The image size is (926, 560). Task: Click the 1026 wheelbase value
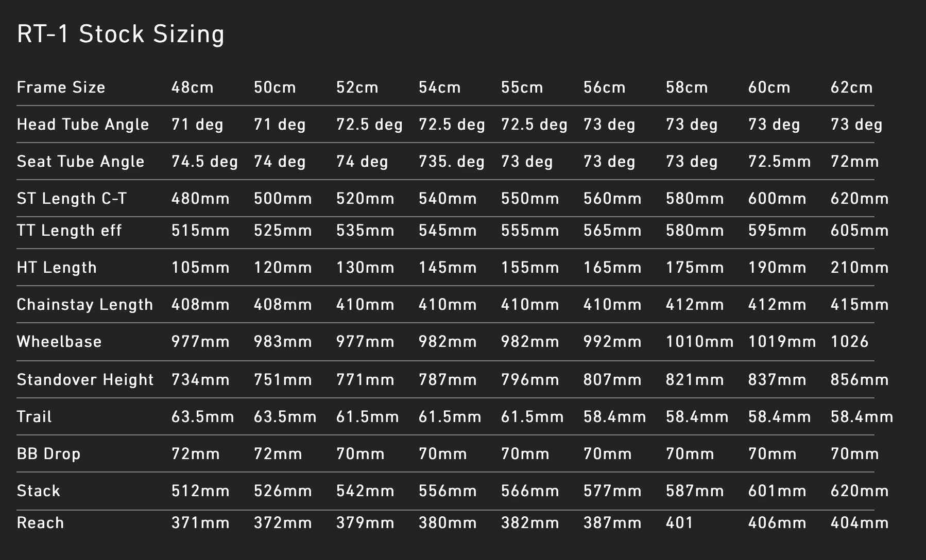[849, 342]
